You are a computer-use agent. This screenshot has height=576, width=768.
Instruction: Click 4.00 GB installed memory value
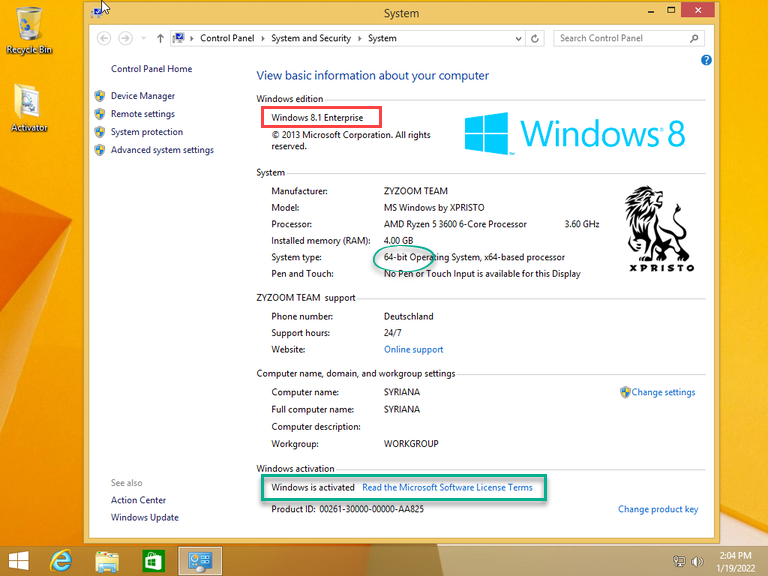tap(398, 241)
